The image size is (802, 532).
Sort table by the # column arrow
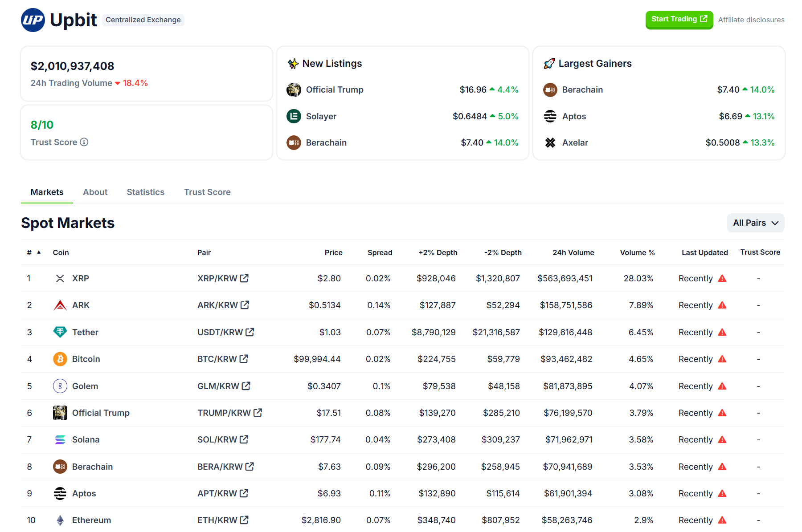39,252
